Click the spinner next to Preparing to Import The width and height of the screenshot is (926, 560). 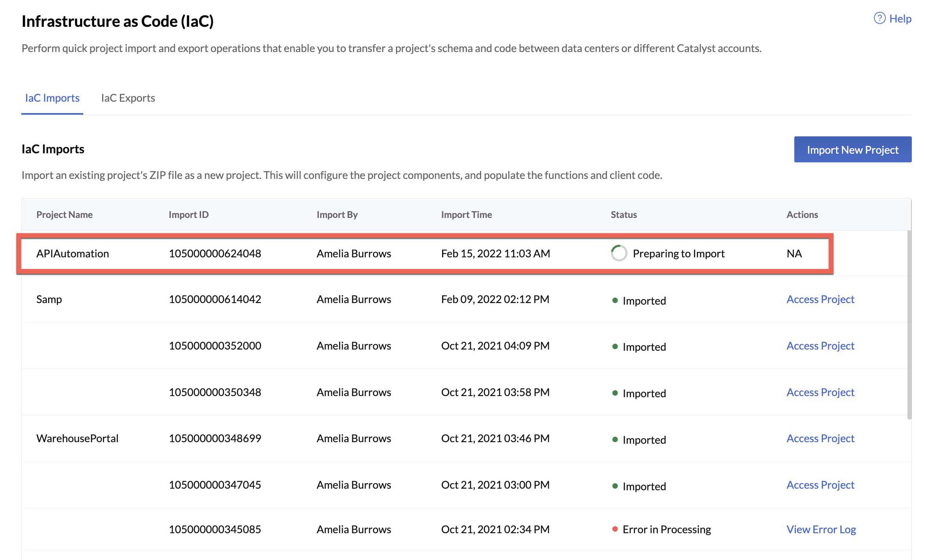(x=618, y=253)
